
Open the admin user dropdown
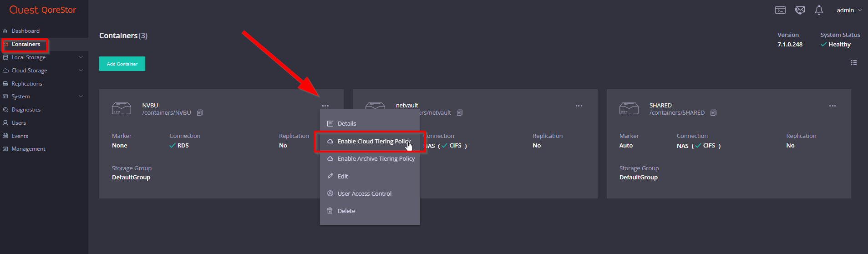(x=849, y=10)
